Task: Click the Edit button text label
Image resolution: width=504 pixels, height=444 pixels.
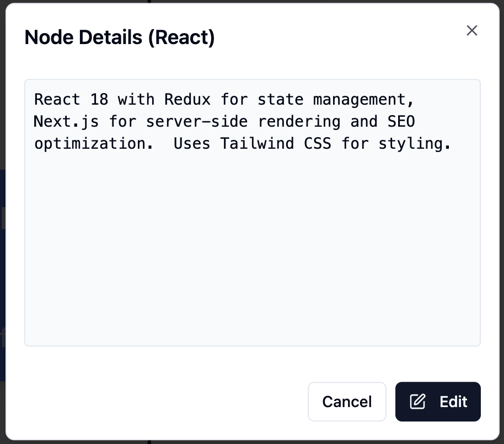Action: point(453,402)
